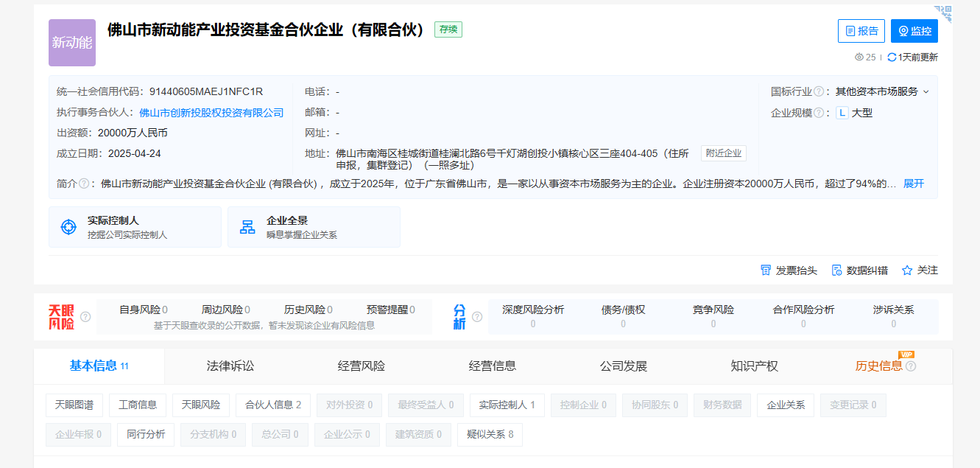The width and height of the screenshot is (980, 468).
Task: Switch to 法律诉讼 tab
Action: (x=230, y=366)
